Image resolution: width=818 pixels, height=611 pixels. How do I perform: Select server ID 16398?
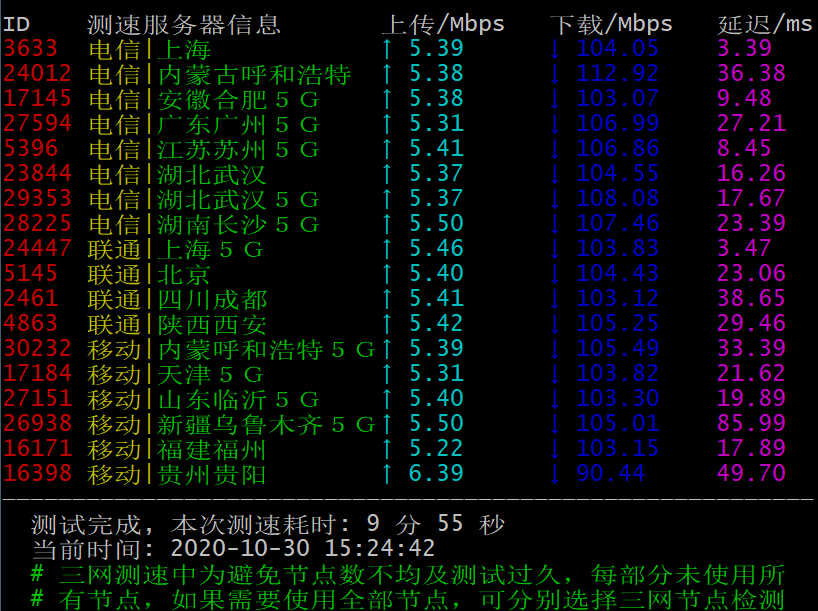pyautogui.click(x=37, y=474)
